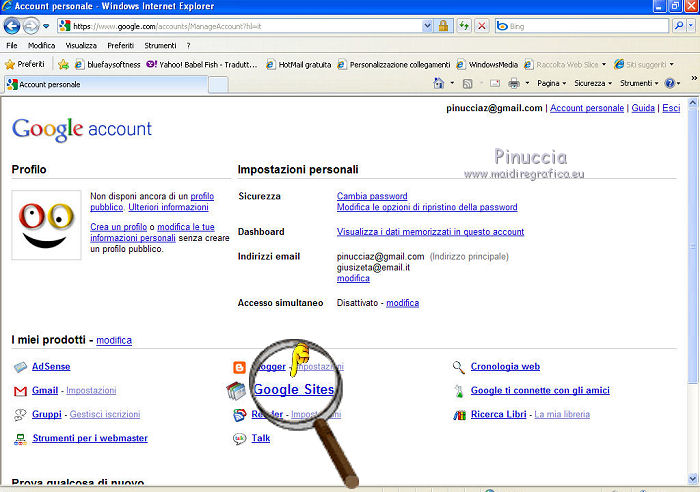Open Modifica le opzioni di ripristino della password
The image size is (700, 492).
(x=427, y=207)
